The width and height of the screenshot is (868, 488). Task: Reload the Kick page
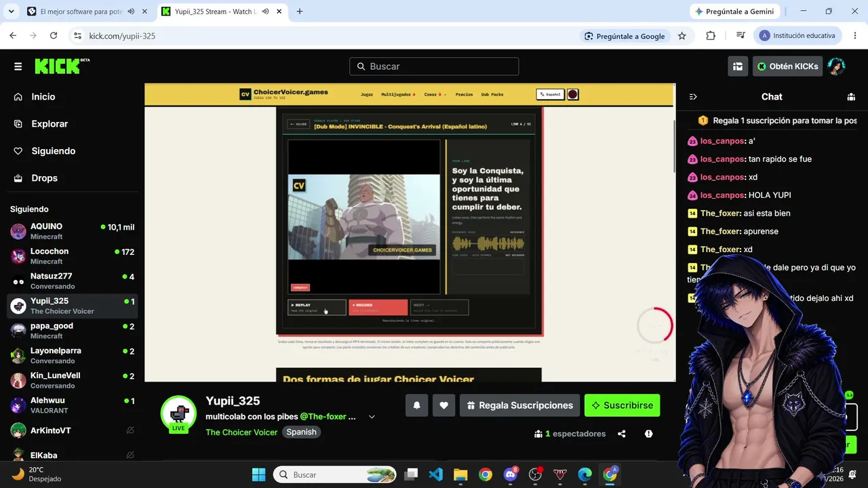pos(54,36)
